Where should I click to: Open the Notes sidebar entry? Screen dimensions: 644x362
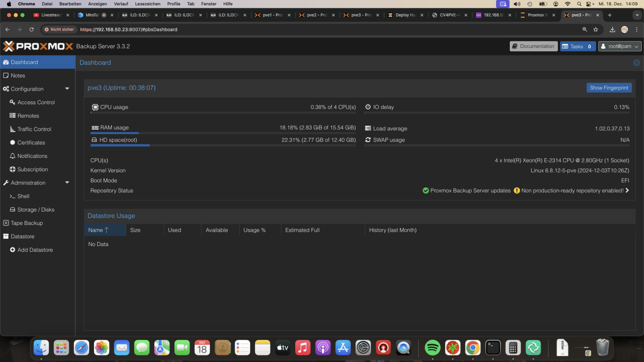(x=38, y=75)
